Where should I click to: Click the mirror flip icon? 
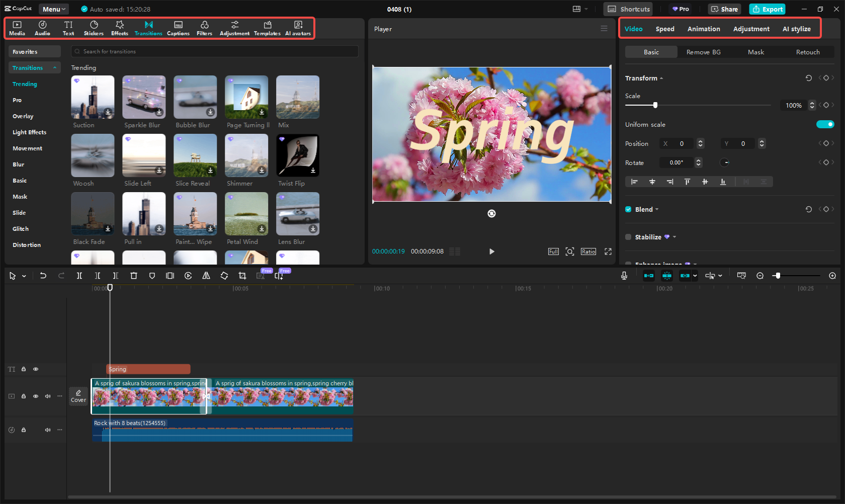tap(206, 276)
